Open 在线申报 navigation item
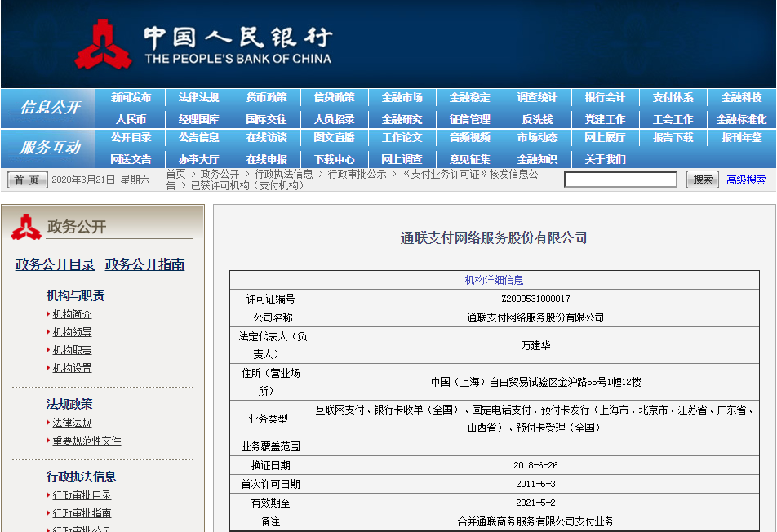The width and height of the screenshot is (777, 532). click(x=267, y=159)
